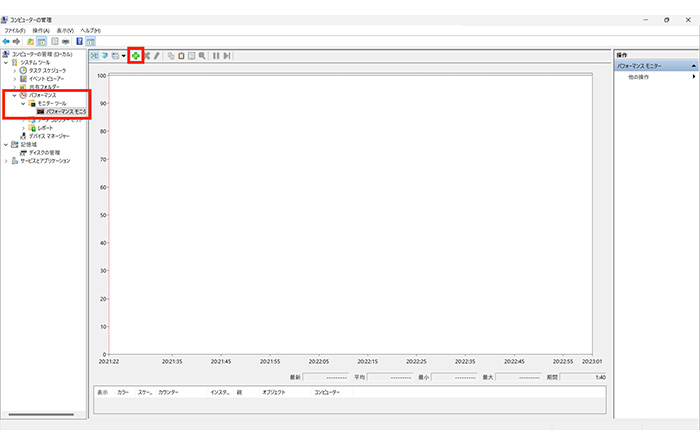This screenshot has width=700, height=445.
Task: Click the red X delete counter icon
Action: coord(148,56)
